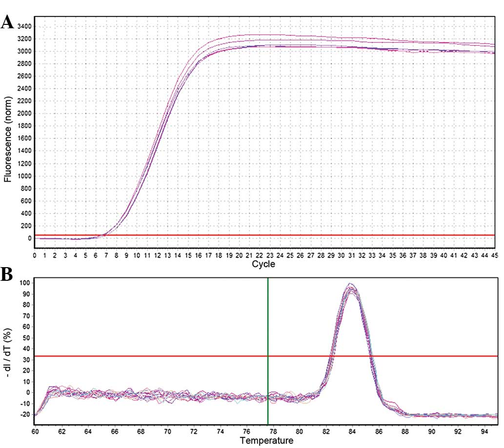Click the green vertical line in melt plot

pyautogui.click(x=268, y=317)
